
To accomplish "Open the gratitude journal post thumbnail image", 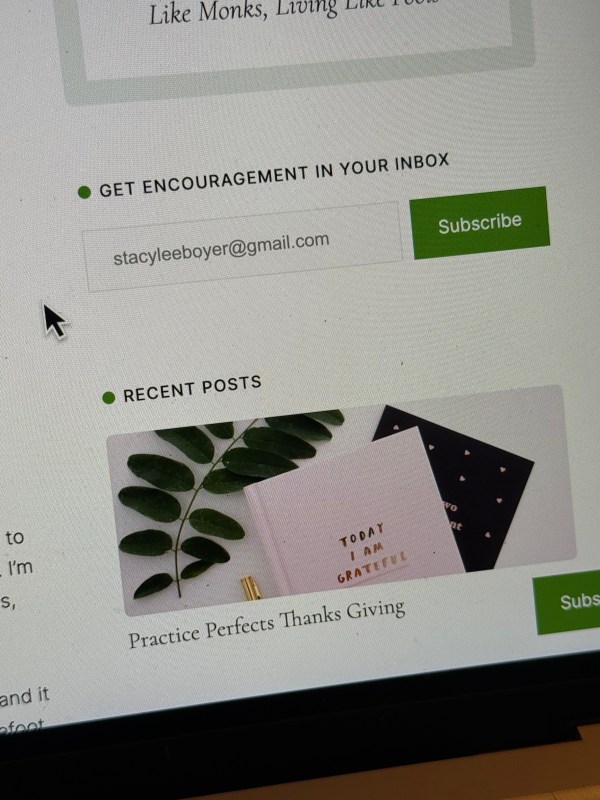I will (x=341, y=501).
